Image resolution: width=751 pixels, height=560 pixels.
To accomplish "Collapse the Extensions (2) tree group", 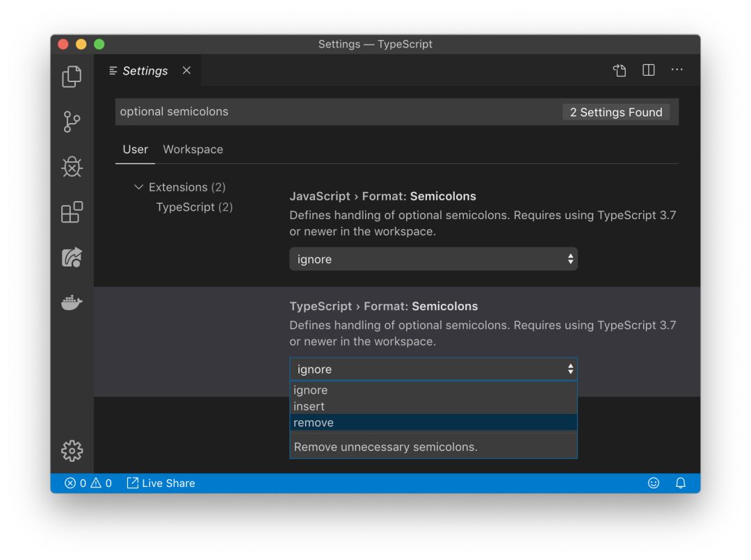I will click(x=138, y=187).
